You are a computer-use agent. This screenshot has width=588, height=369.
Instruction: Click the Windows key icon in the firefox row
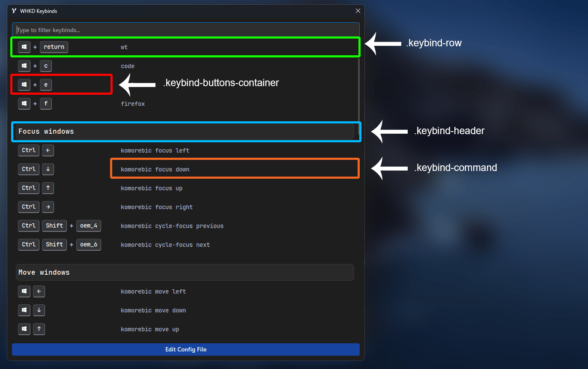coord(24,104)
